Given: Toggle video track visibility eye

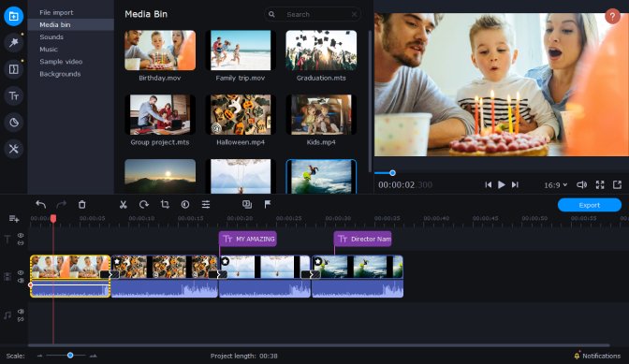Looking at the screenshot, I should [21, 272].
